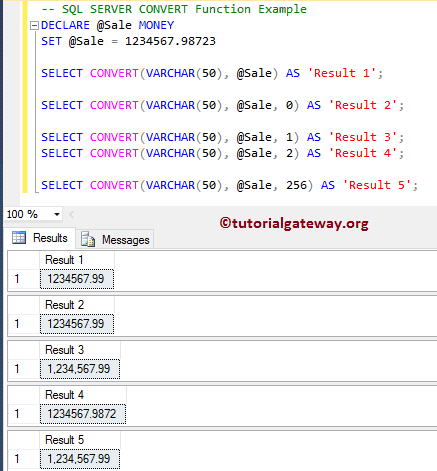Click the Messages tab icon

point(88,239)
